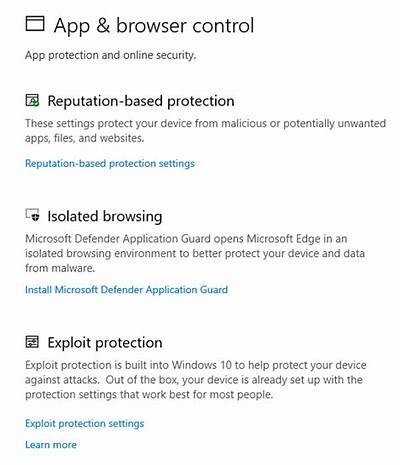This screenshot has width=400, height=465.
Task: Select the Isolated browsing heading
Action: point(105,216)
